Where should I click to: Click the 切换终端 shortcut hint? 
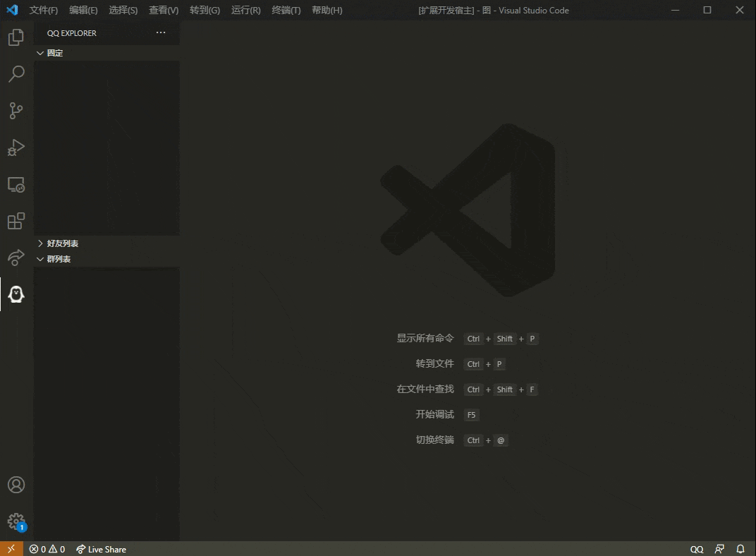click(435, 440)
